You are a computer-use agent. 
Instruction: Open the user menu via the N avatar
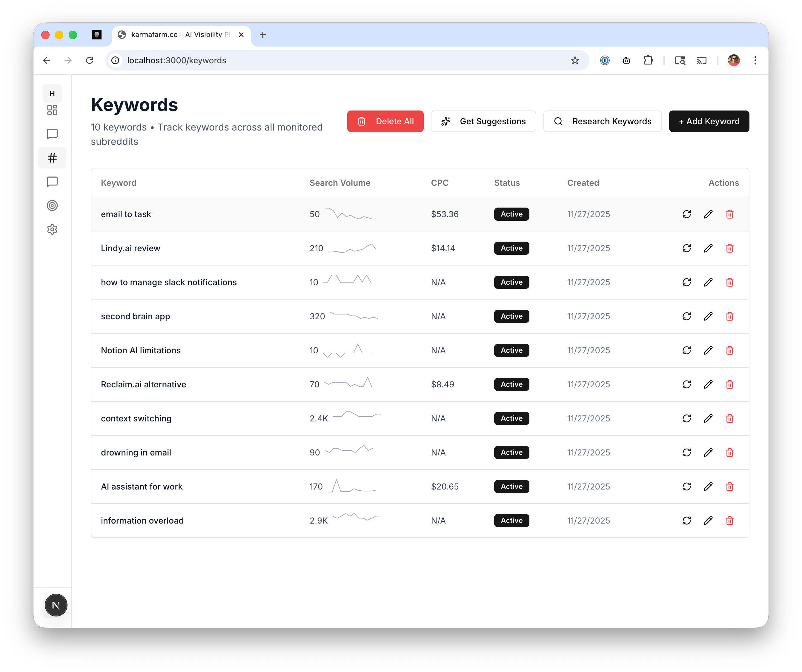click(56, 605)
